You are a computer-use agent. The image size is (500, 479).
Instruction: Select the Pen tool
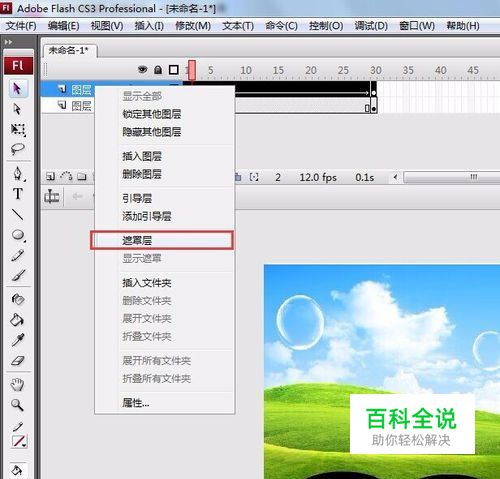pyautogui.click(x=18, y=173)
